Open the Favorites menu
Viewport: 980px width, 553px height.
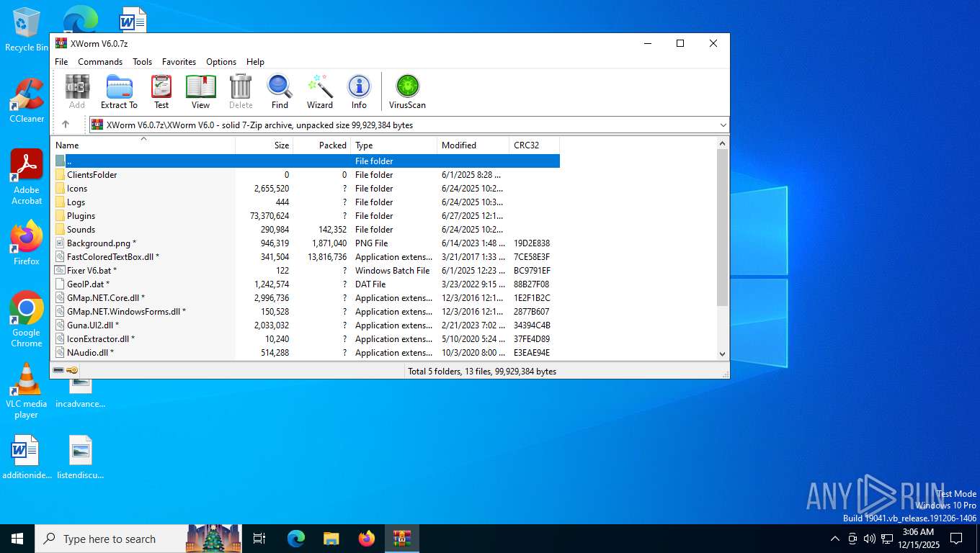[179, 62]
